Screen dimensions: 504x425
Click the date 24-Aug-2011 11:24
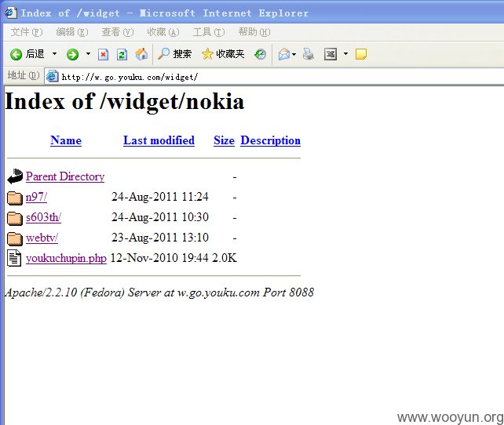160,197
